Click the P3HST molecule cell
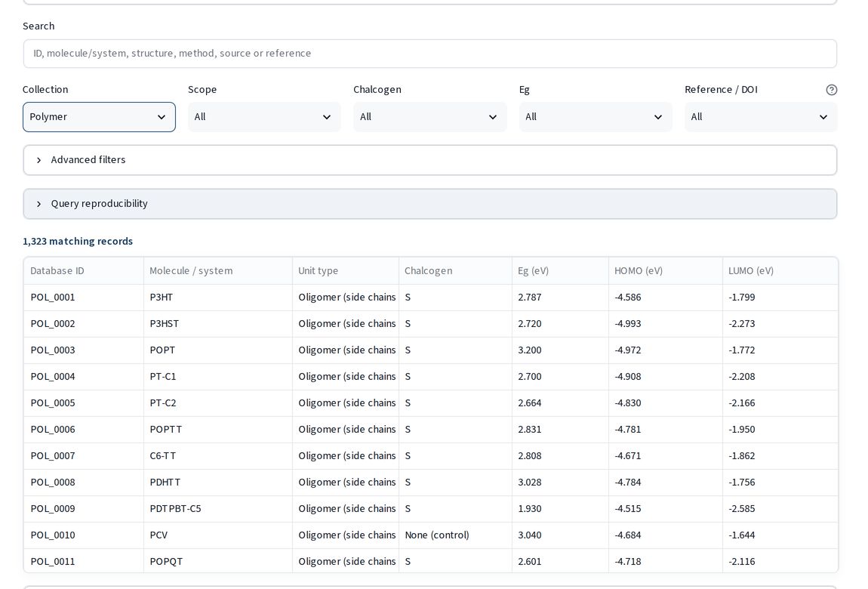868x589 pixels. click(x=218, y=324)
